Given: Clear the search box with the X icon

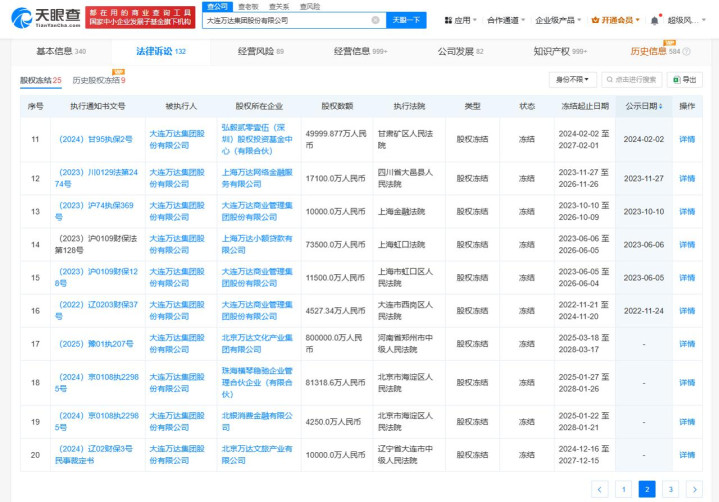Looking at the screenshot, I should click(x=375, y=20).
